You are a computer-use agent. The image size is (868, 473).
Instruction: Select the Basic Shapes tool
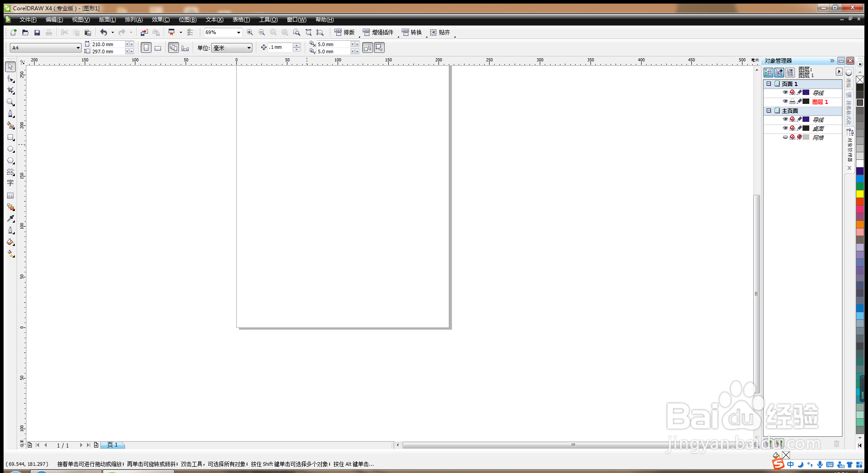pos(10,172)
